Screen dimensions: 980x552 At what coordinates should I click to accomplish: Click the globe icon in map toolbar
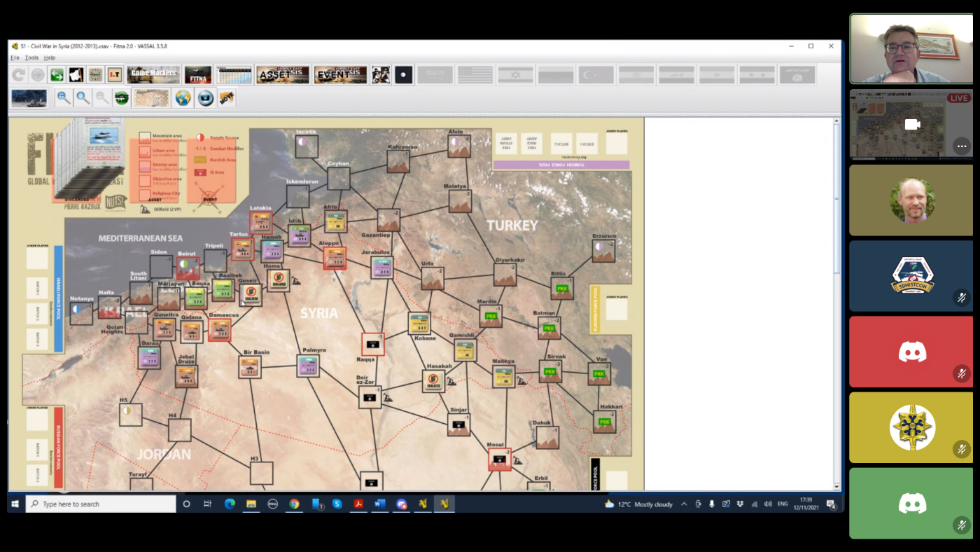click(183, 98)
